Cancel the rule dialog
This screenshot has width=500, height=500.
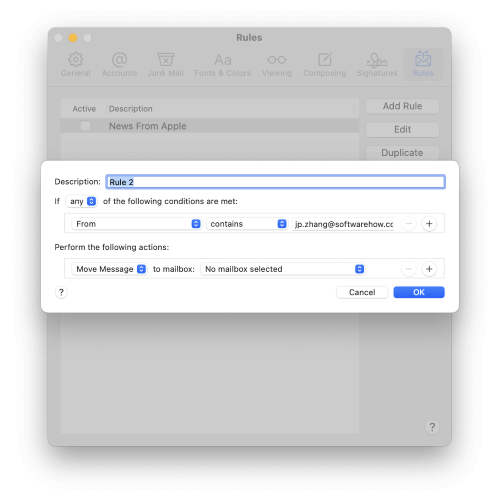[362, 292]
